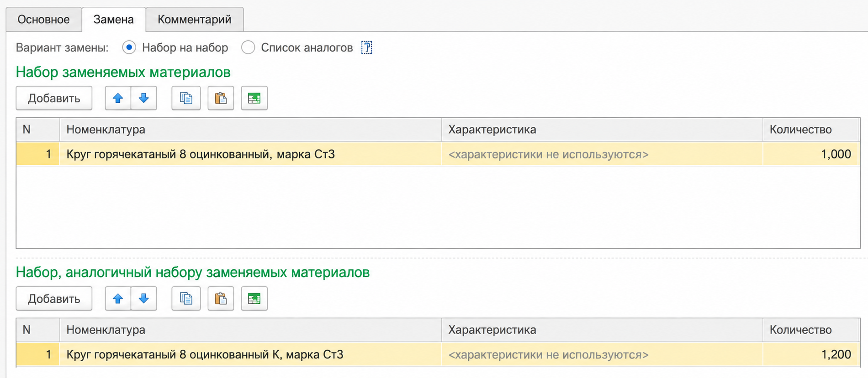Open spreadsheet import icon in analogous set toolbar
868x378 pixels.
(x=254, y=299)
